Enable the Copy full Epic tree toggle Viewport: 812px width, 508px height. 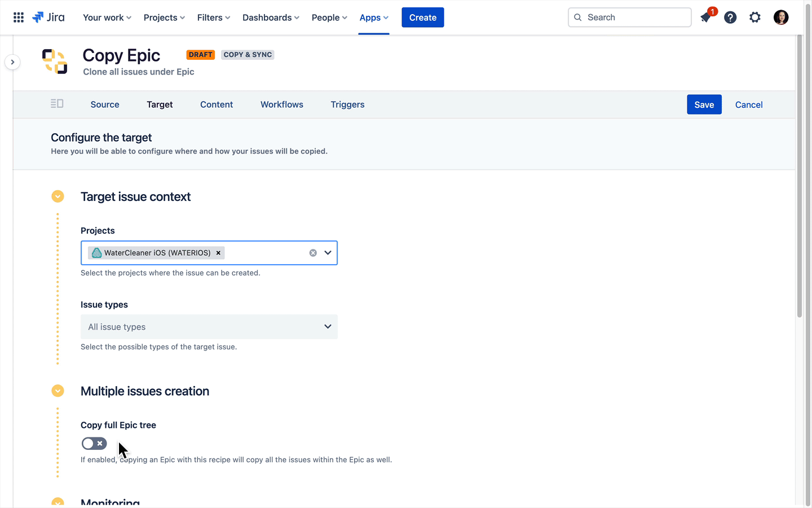[94, 443]
